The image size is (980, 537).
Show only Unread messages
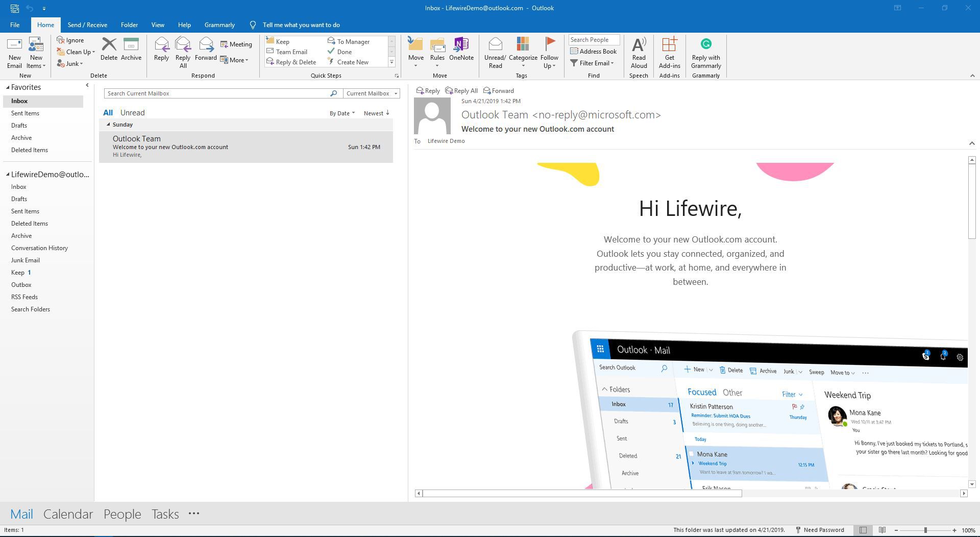(132, 113)
